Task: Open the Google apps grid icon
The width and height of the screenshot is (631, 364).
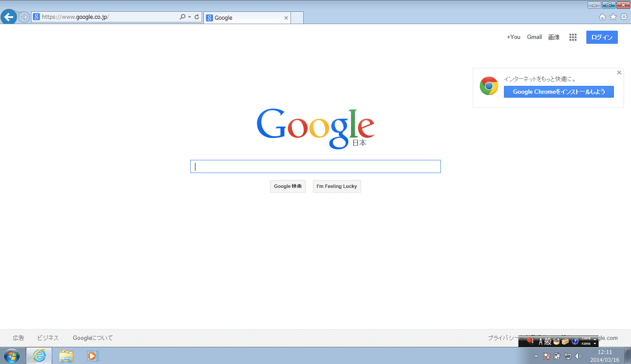Action: click(x=573, y=37)
